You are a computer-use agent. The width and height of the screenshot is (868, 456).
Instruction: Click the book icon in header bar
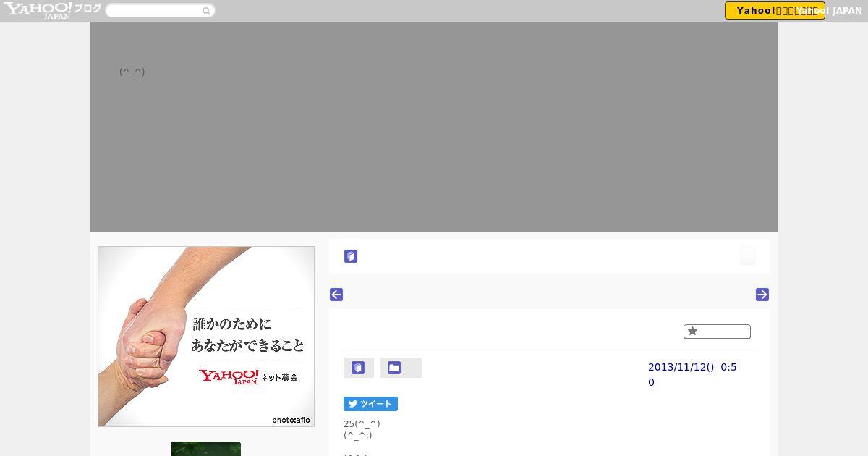[351, 256]
